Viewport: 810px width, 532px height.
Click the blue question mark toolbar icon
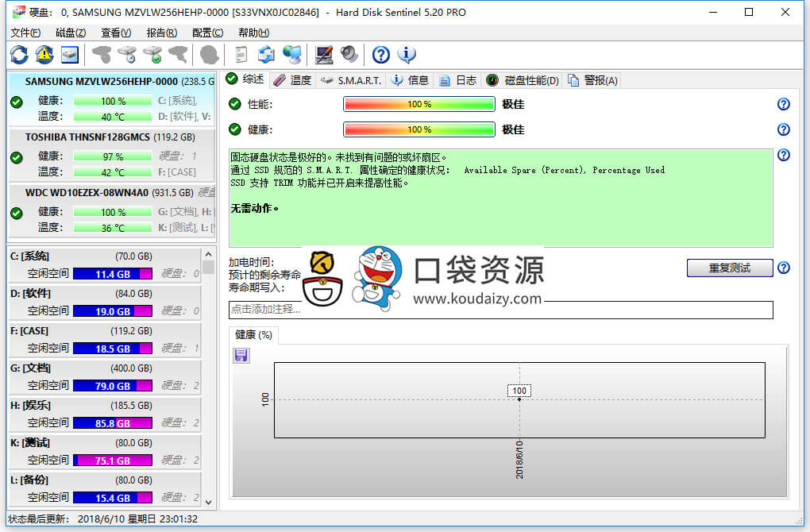point(381,54)
